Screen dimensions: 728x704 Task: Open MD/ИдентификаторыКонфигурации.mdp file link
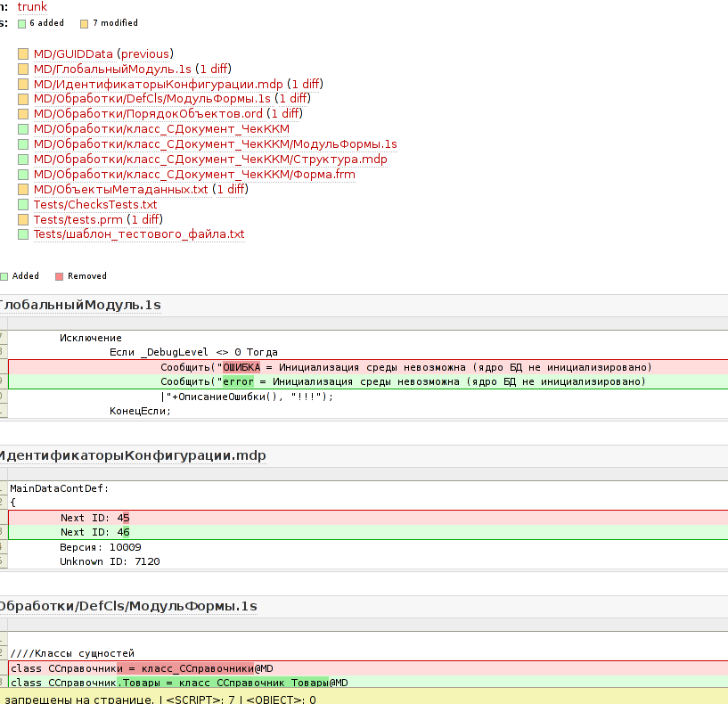[158, 85]
